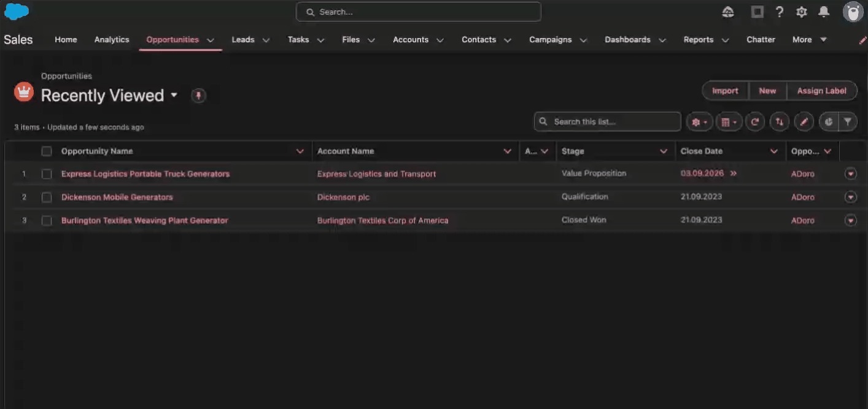Expand the Recently Viewed list view dropdown
The image size is (868, 409).
pos(174,96)
